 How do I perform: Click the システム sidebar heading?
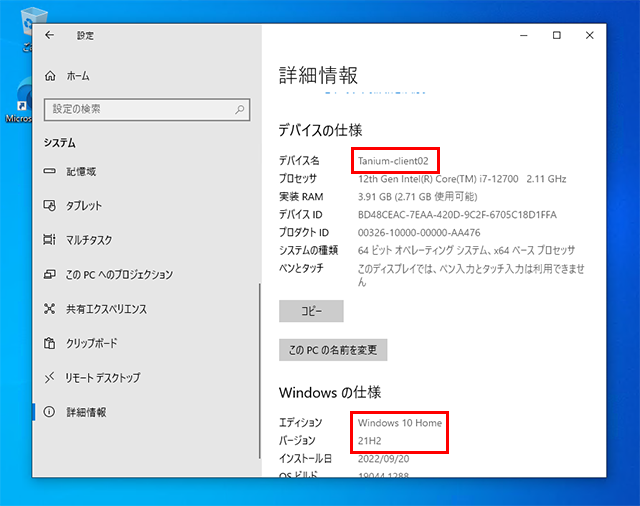pos(60,143)
